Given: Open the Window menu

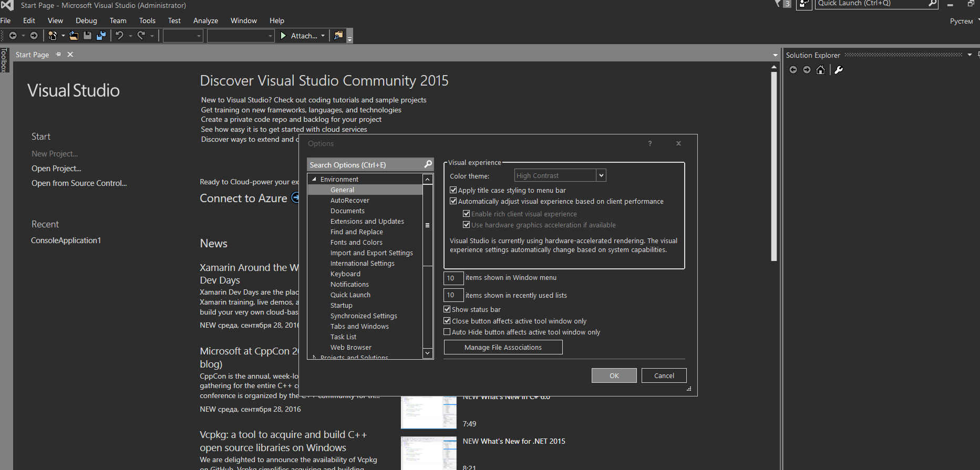Looking at the screenshot, I should coord(244,20).
